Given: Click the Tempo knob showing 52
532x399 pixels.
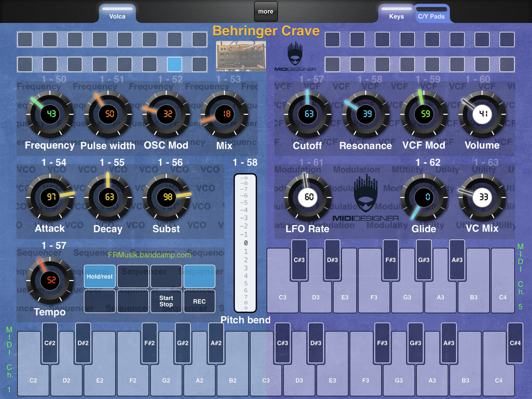Looking at the screenshot, I should [50, 280].
